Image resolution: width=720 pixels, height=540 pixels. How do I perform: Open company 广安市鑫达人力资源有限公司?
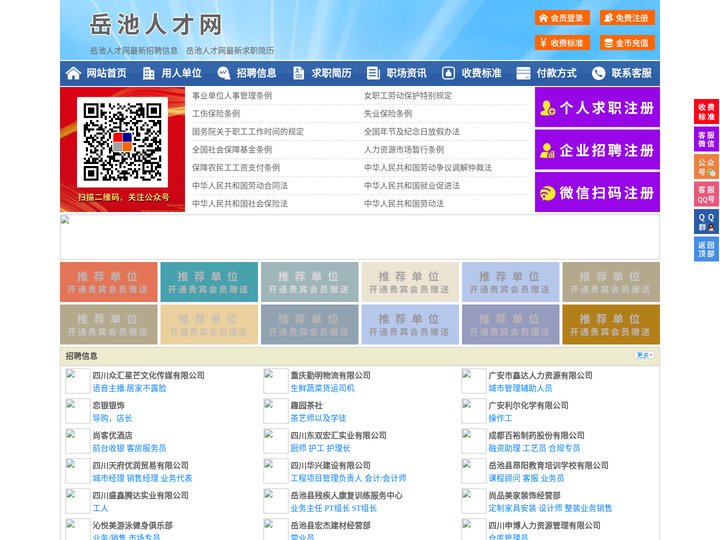(540, 375)
